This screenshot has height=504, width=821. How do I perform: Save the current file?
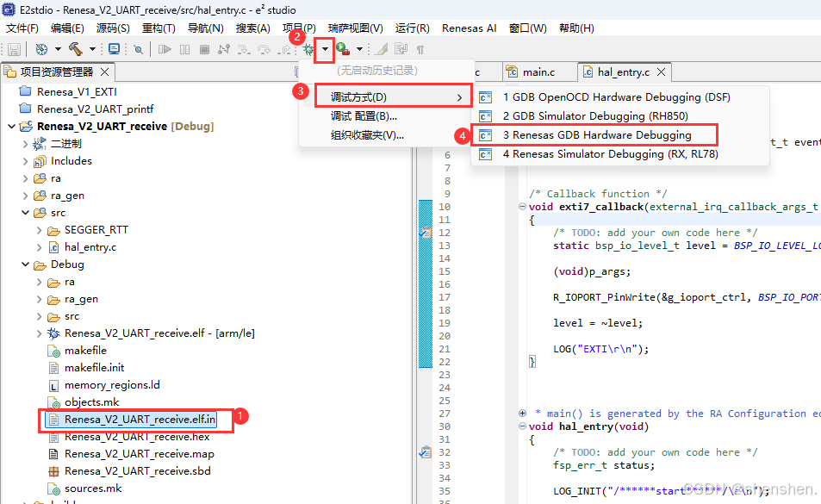pyautogui.click(x=14, y=49)
